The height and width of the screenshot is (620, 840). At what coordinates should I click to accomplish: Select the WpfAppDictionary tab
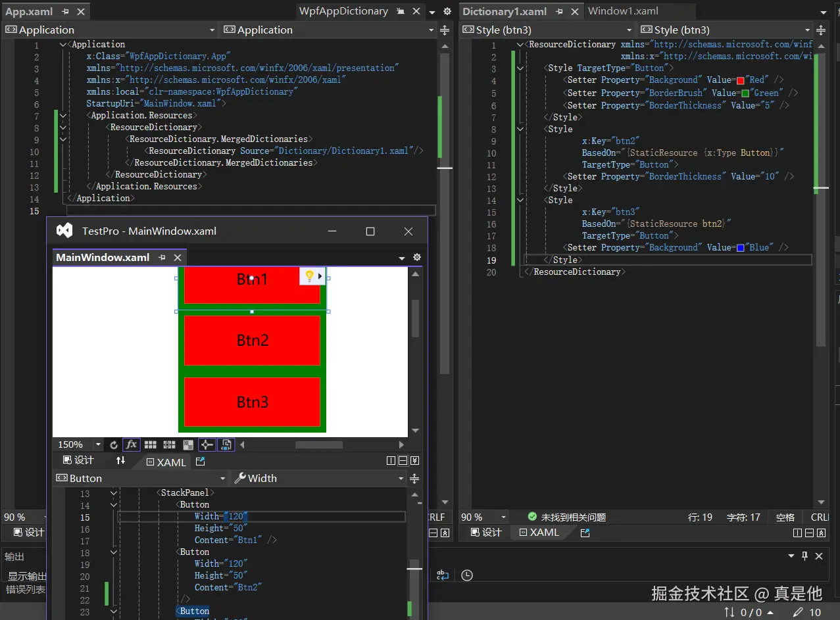343,11
